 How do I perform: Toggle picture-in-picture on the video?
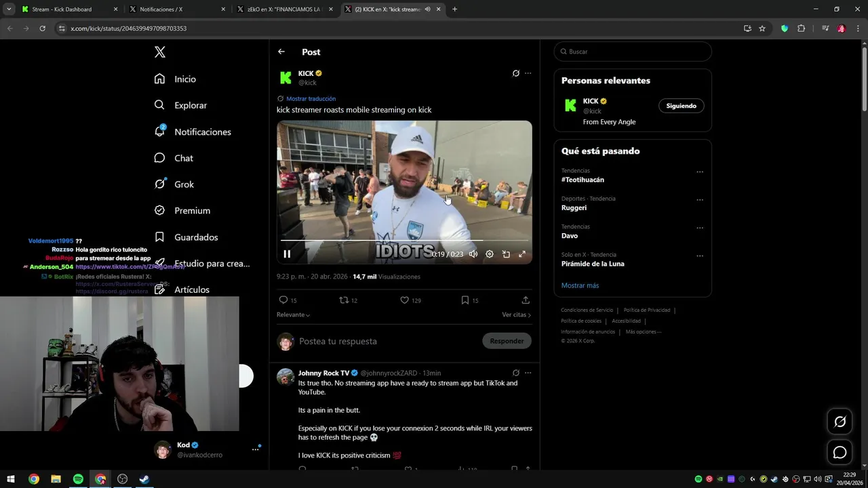coord(506,254)
